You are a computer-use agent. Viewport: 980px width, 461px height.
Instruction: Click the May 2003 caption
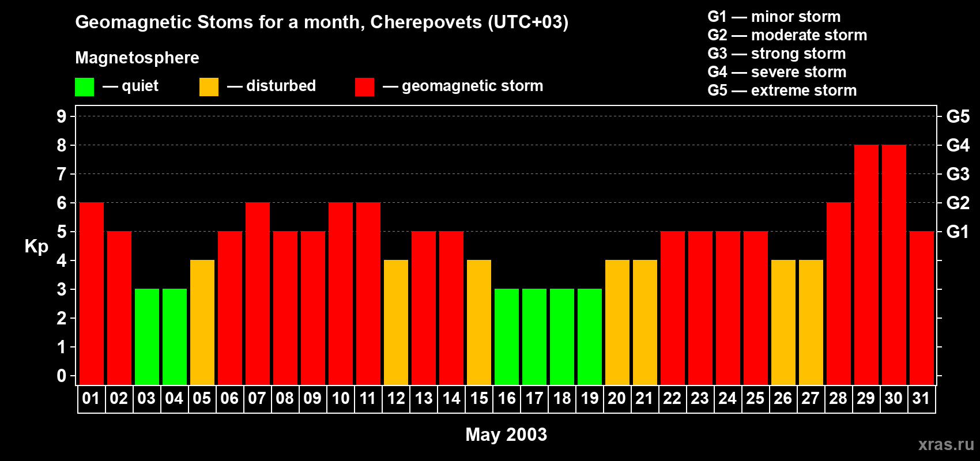[506, 434]
